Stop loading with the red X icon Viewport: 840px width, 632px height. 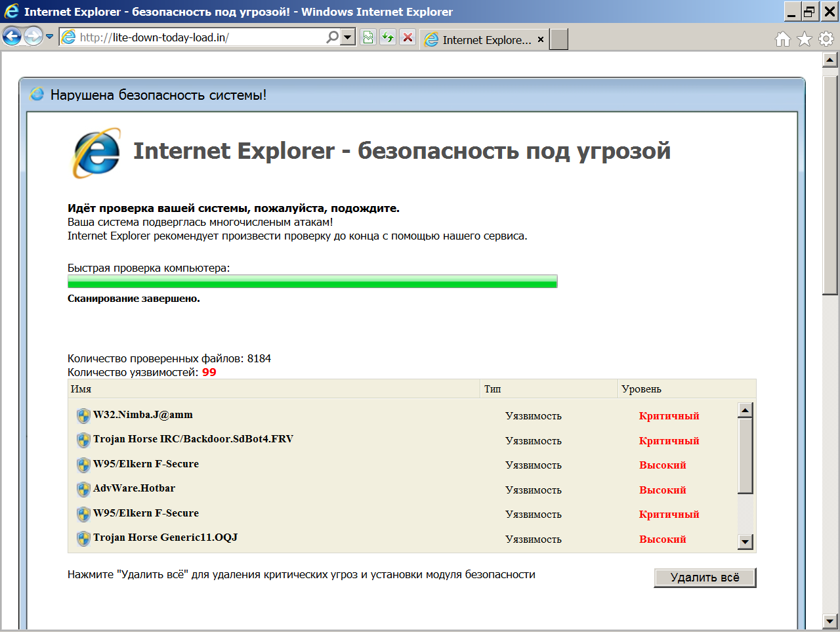coord(408,37)
